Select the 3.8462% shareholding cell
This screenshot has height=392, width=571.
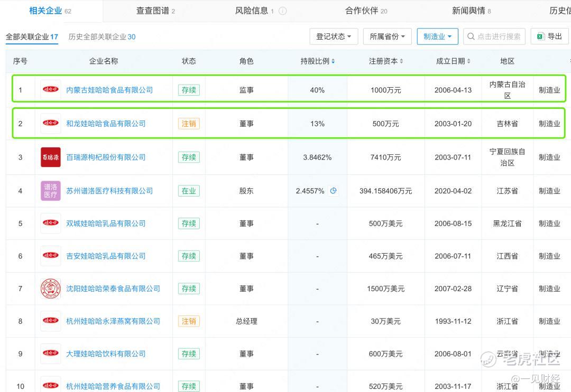click(317, 157)
